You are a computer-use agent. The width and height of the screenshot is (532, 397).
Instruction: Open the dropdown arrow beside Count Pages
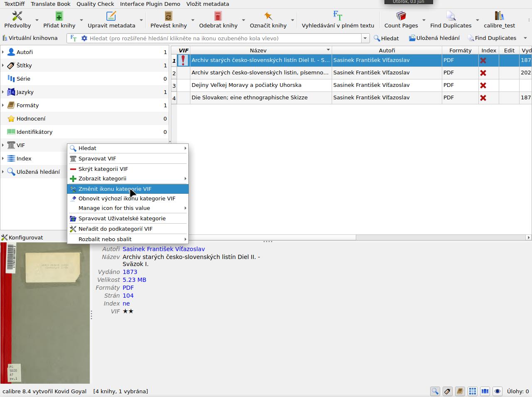coord(424,20)
